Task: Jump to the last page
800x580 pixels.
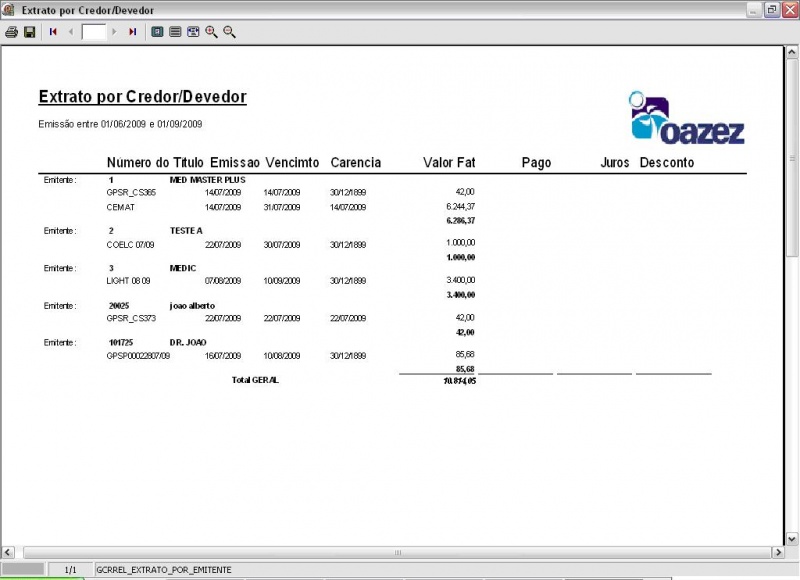Action: coord(133,32)
